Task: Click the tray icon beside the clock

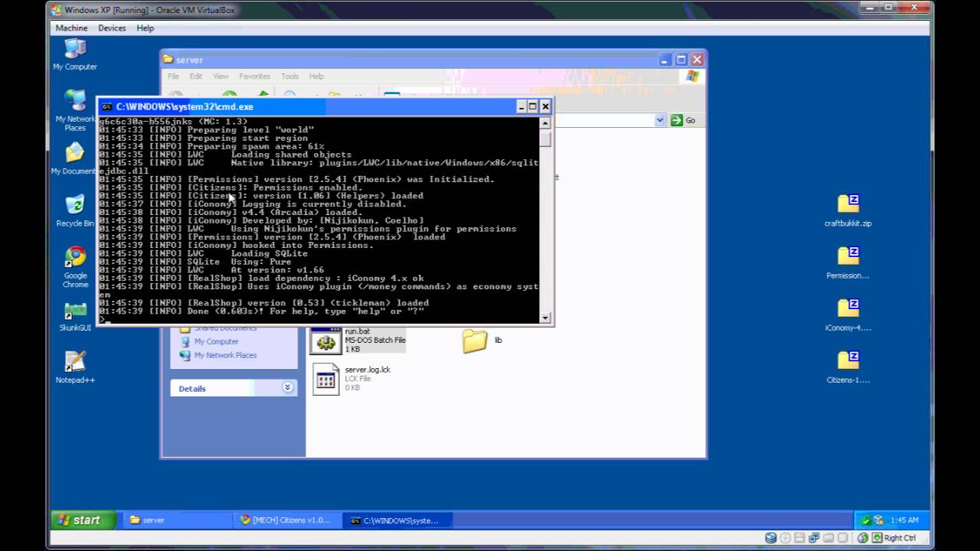Action: (x=878, y=520)
